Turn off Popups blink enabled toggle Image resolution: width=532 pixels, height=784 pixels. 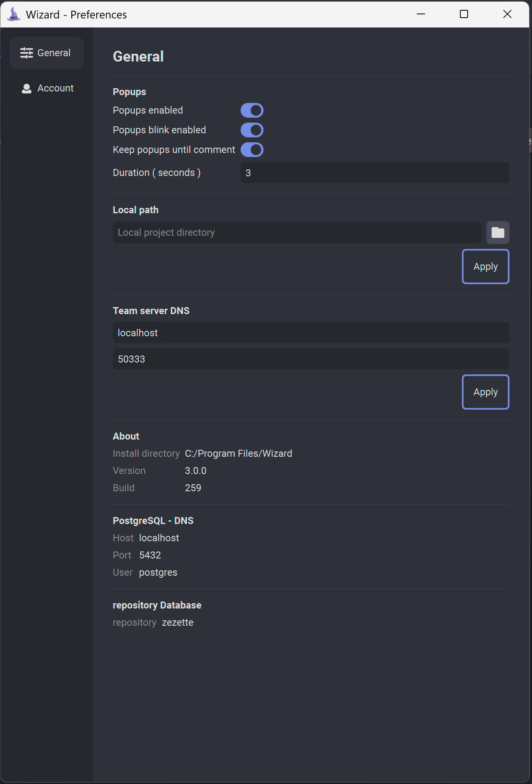(252, 130)
